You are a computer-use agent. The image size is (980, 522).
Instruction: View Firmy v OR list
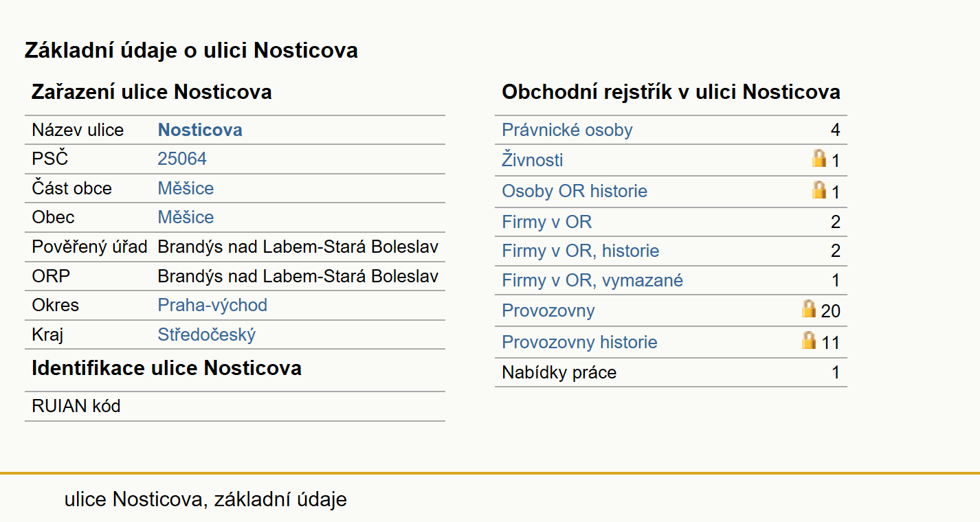[547, 222]
